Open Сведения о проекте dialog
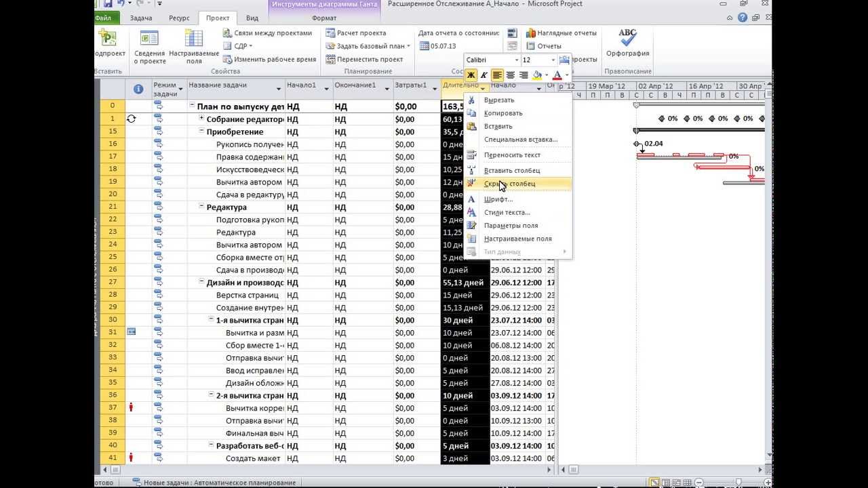868x488 pixels. (149, 46)
